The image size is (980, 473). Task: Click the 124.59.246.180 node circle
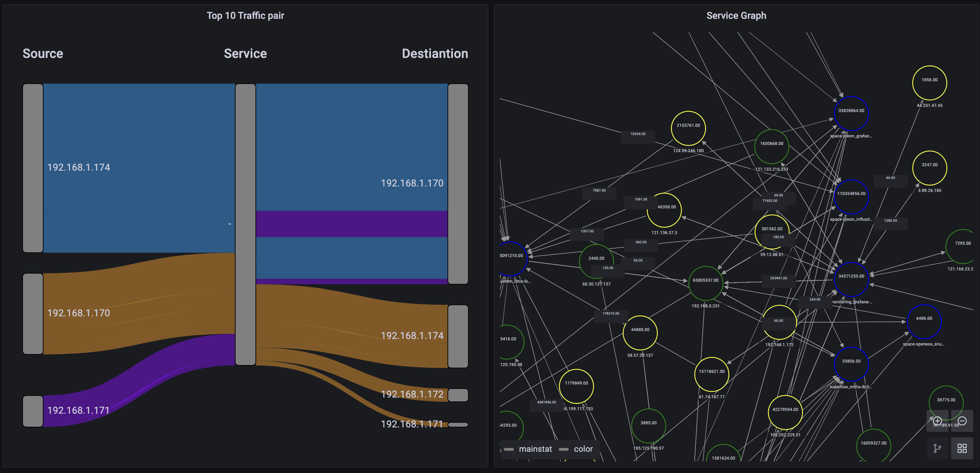688,129
